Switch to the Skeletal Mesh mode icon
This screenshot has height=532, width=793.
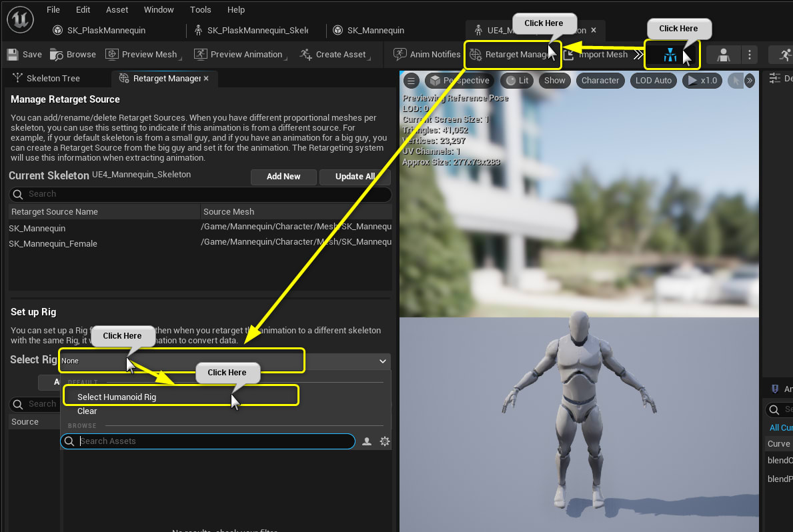pos(723,55)
